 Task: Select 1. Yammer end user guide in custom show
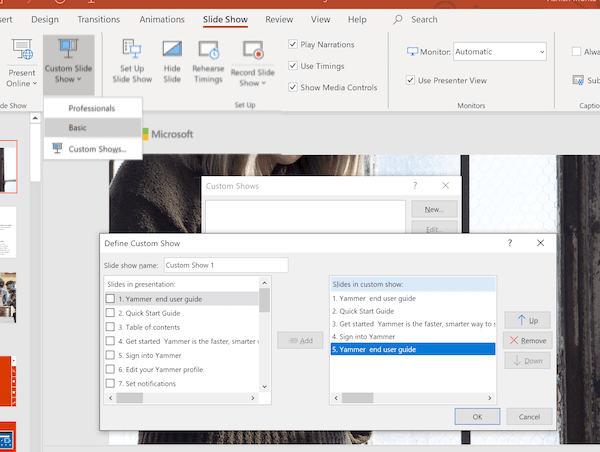pos(413,298)
